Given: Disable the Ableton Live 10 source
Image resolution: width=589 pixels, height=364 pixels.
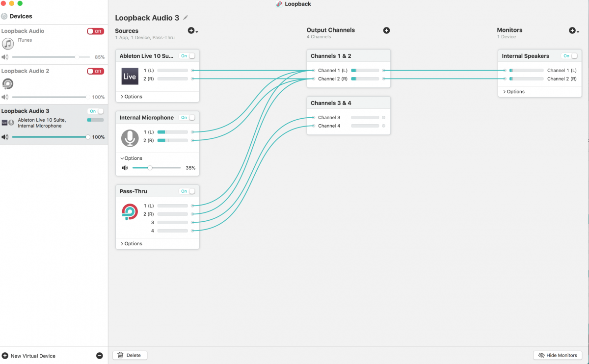Looking at the screenshot, I should tap(187, 56).
